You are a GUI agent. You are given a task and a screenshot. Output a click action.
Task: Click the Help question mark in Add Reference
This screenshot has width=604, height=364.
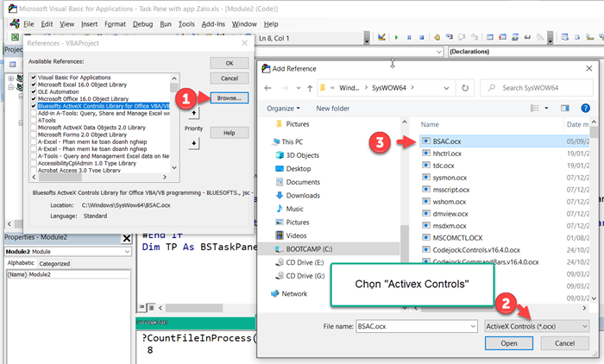click(585, 108)
